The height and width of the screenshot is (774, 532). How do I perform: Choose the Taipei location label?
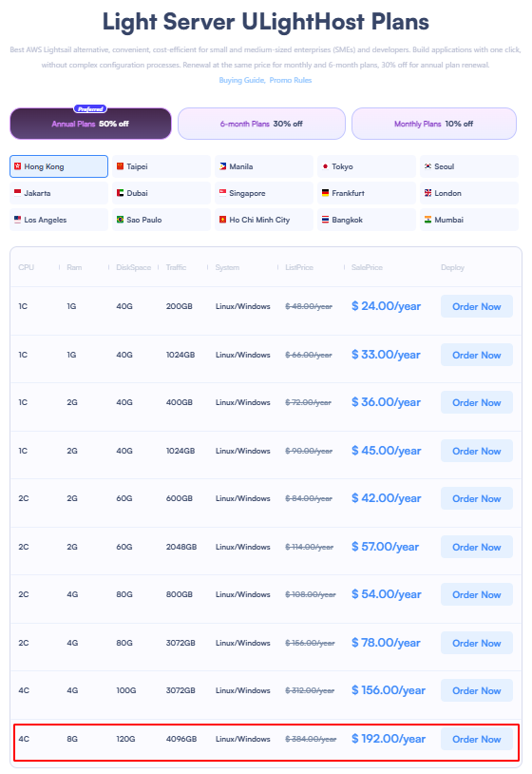click(137, 166)
